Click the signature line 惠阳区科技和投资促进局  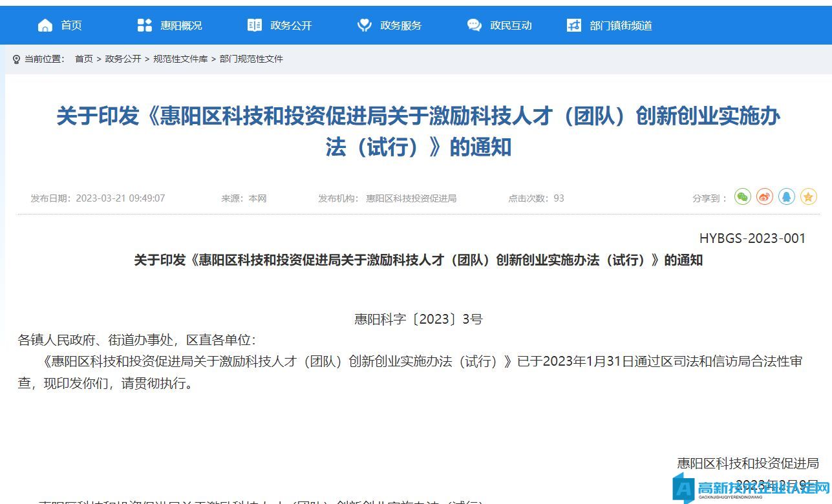(748, 463)
